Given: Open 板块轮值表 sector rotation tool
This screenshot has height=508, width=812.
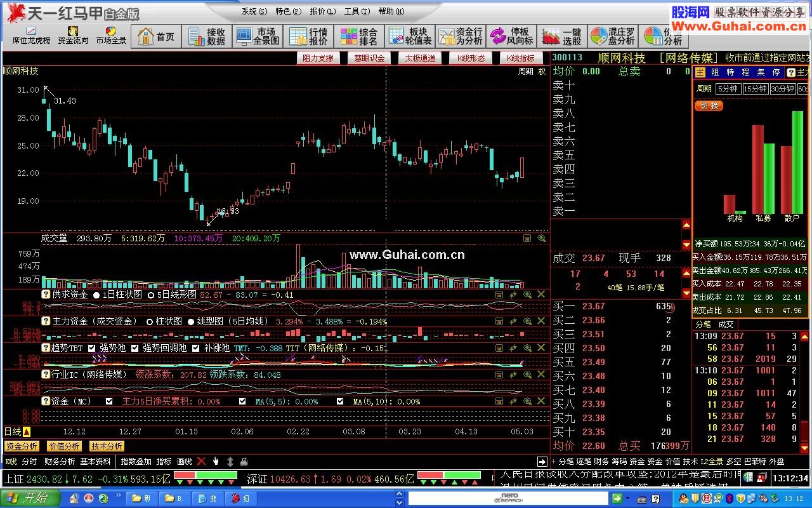Looking at the screenshot, I should [410, 37].
